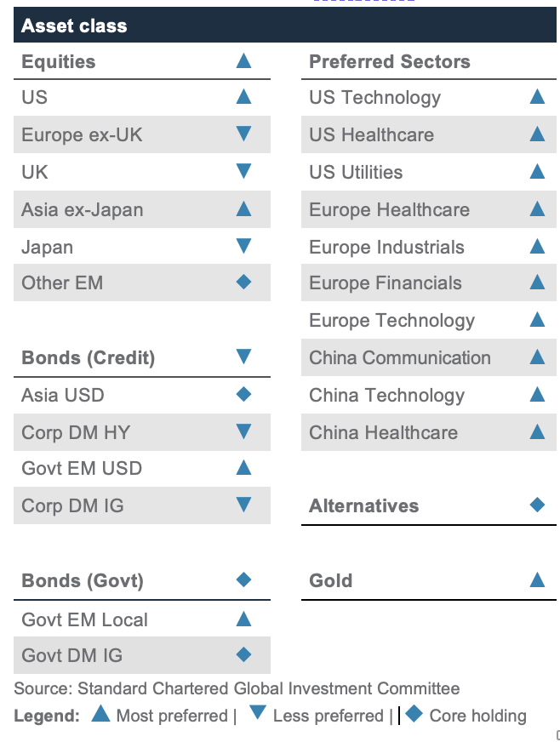Click the up triangle next to Gold
Viewport: 560px width, 742px height.
(537, 580)
